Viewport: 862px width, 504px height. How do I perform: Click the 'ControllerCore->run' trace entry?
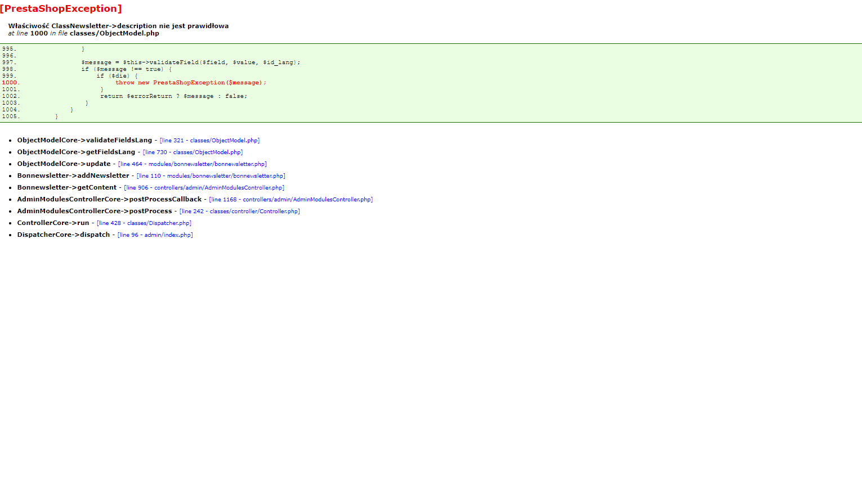pyautogui.click(x=53, y=223)
